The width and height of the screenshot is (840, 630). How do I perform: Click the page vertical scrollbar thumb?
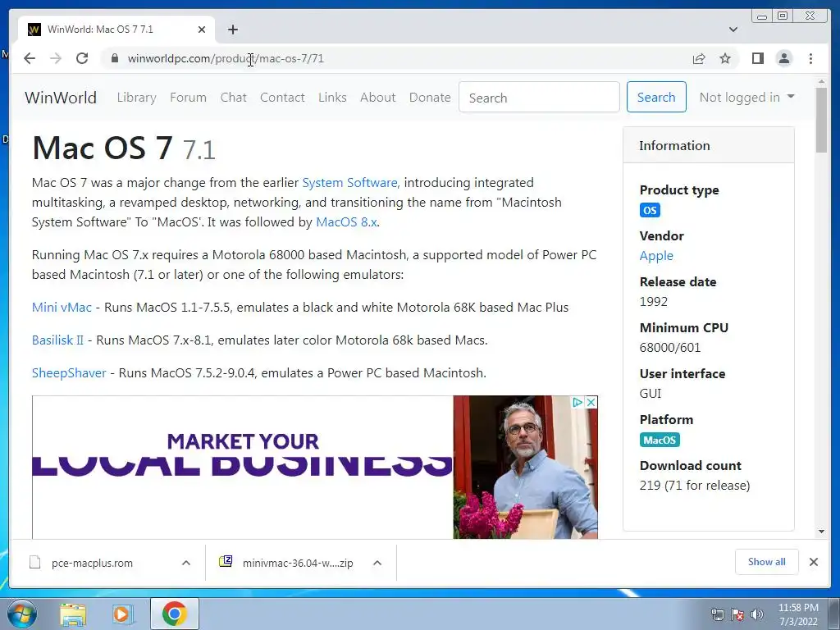pyautogui.click(x=821, y=120)
